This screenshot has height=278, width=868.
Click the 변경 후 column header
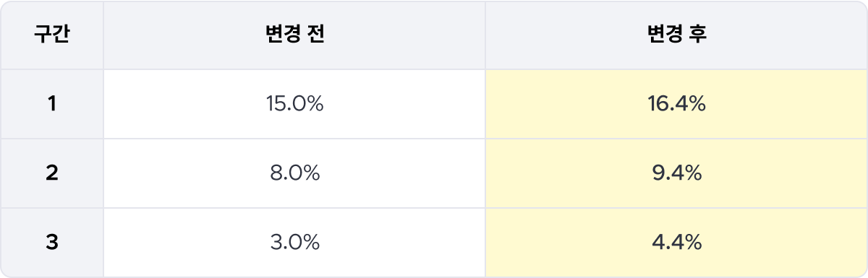point(676,35)
